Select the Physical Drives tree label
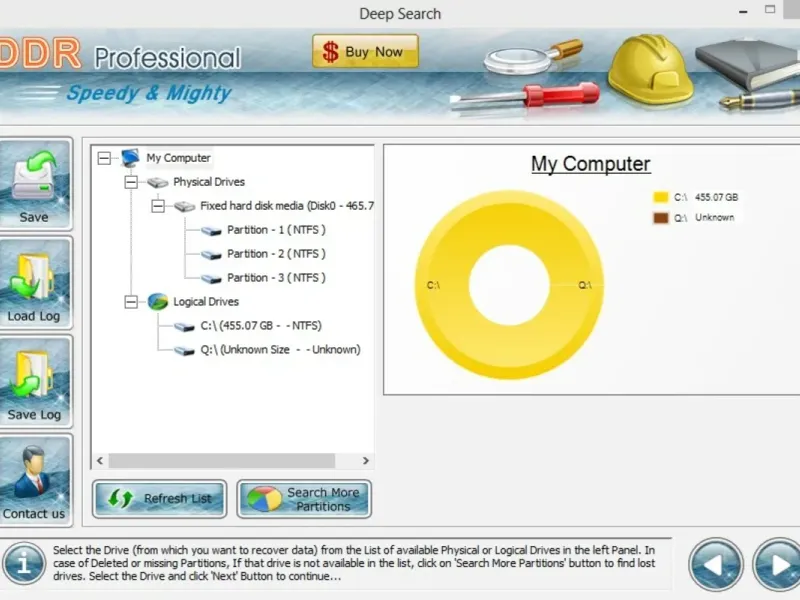 209,182
